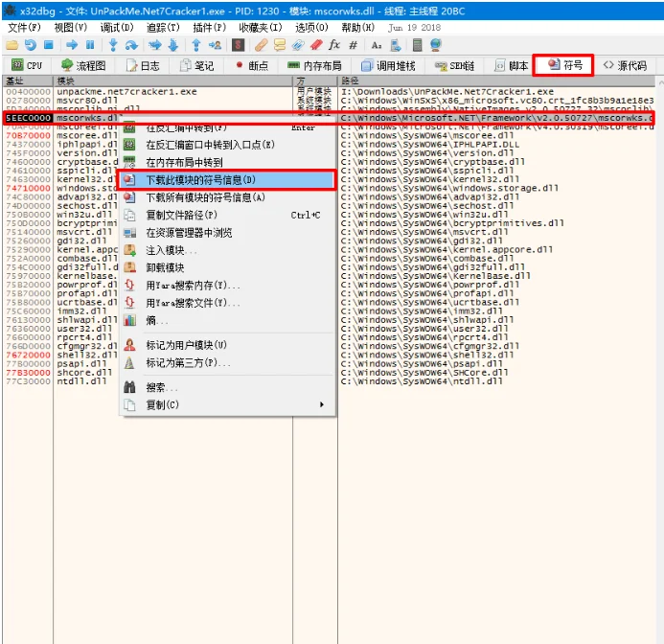Viewport: 664px width, 644px height.
Task: Open the 收藏夹(I) menu
Action: (260, 28)
